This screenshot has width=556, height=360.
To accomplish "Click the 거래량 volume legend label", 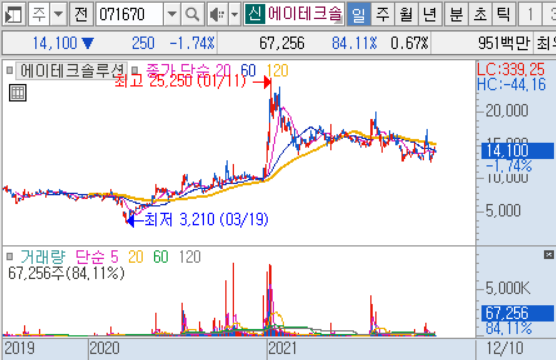I will coord(43,256).
